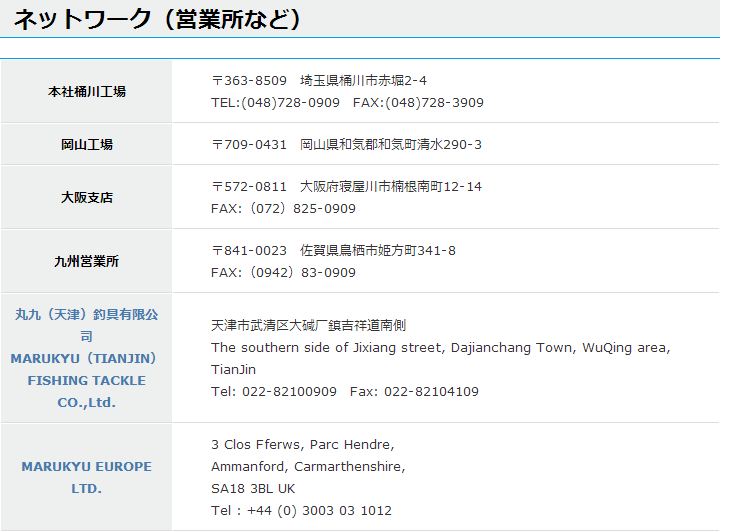Click the Tel : +44 (0) 3003 03 1012 line
Viewport: 750px width, 531px height.
[x=301, y=510]
